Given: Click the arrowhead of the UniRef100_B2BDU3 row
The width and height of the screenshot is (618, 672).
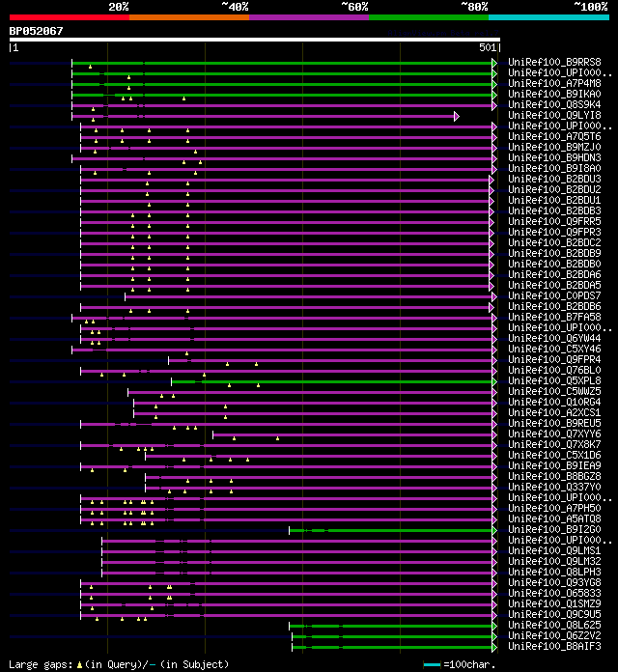Looking at the screenshot, I should coord(492,180).
